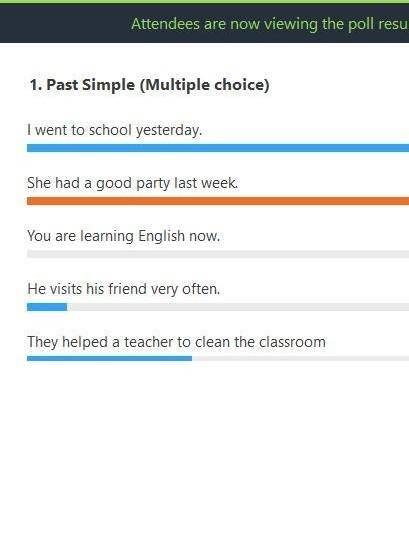The width and height of the screenshot is (409, 550).
Task: Click gray unfilled part of "He visits" bar
Action: (238, 307)
